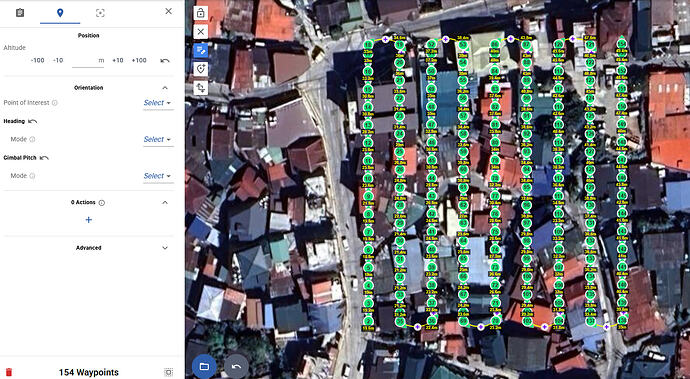Select waypoint 22 on the map
690x379 pixels.
400,98
